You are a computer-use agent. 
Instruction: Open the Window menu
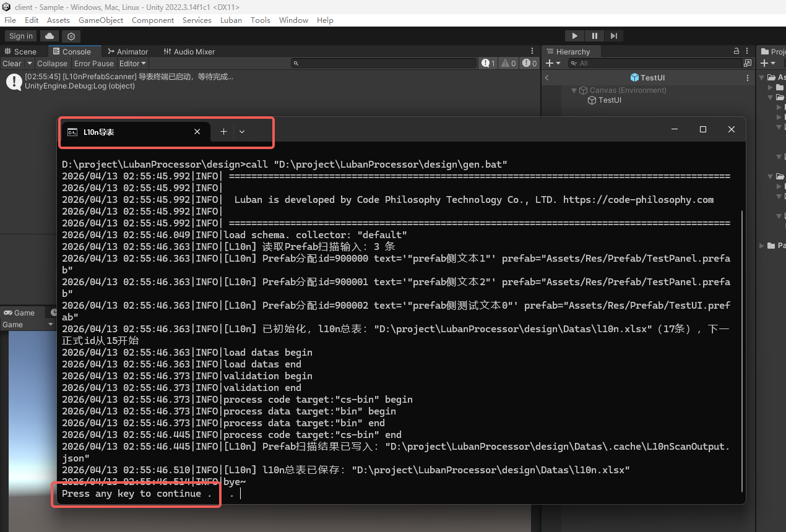click(x=293, y=20)
